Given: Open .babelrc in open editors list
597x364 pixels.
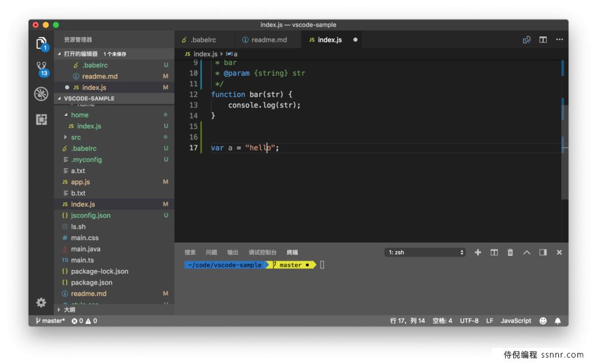Looking at the screenshot, I should (114, 65).
